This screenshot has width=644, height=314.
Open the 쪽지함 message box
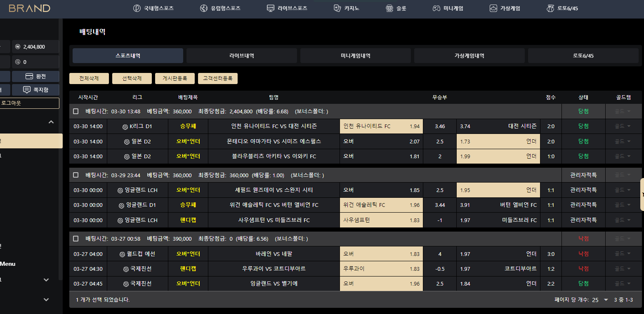pyautogui.click(x=35, y=89)
